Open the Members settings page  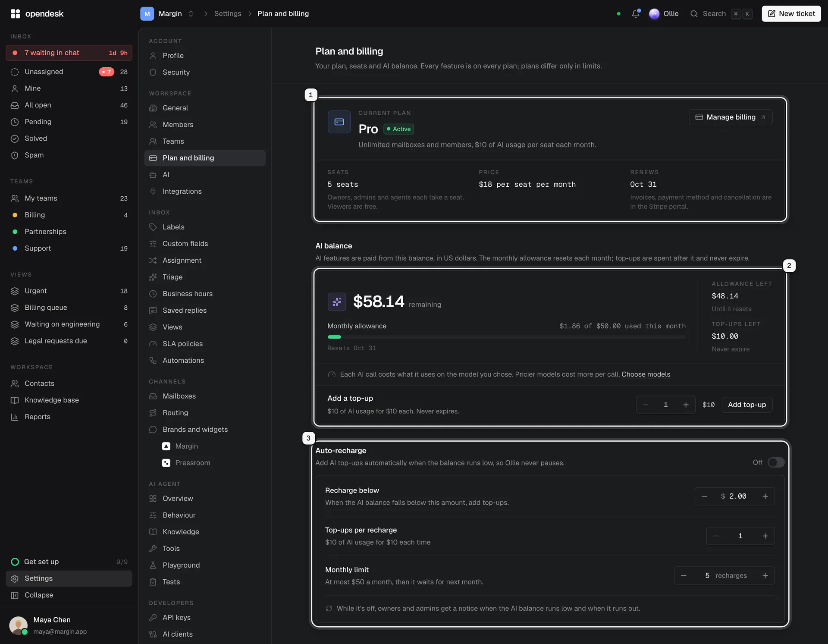(204, 125)
